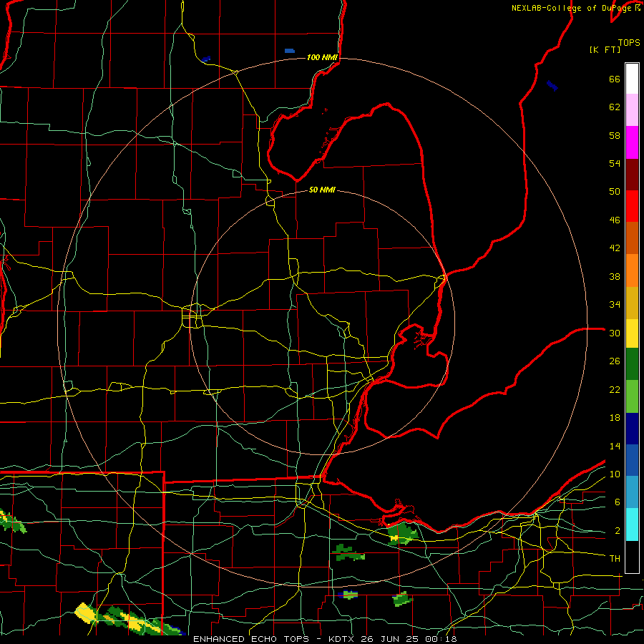This screenshot has height=644, width=644.
Task: Click the 14 value on the scale
Action: [615, 446]
